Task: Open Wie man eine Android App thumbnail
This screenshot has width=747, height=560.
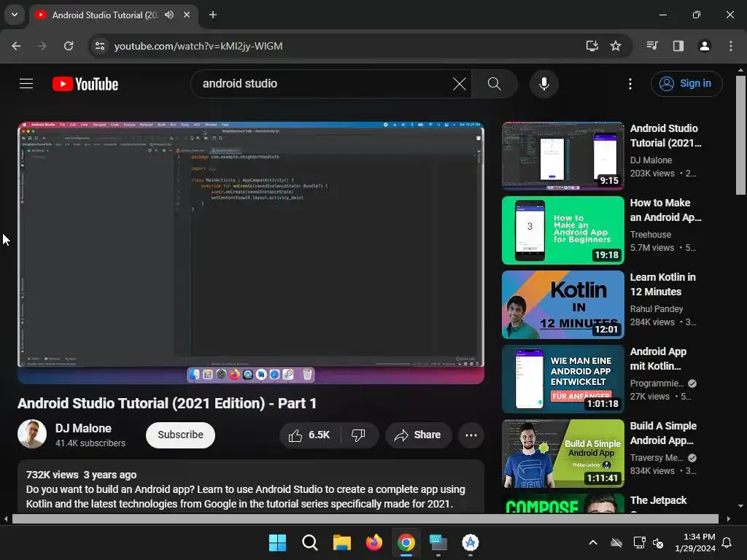Action: coord(562,379)
